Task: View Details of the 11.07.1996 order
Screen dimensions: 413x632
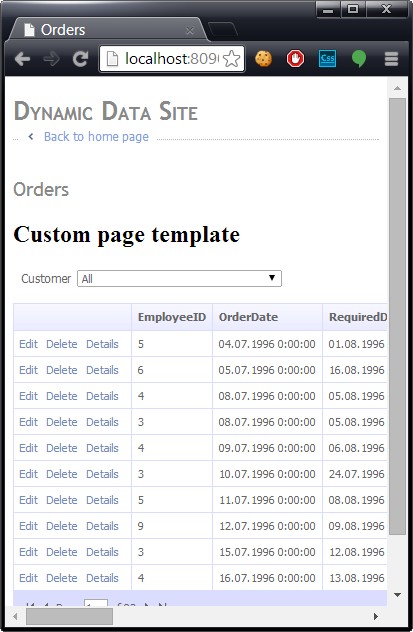Action: point(102,500)
